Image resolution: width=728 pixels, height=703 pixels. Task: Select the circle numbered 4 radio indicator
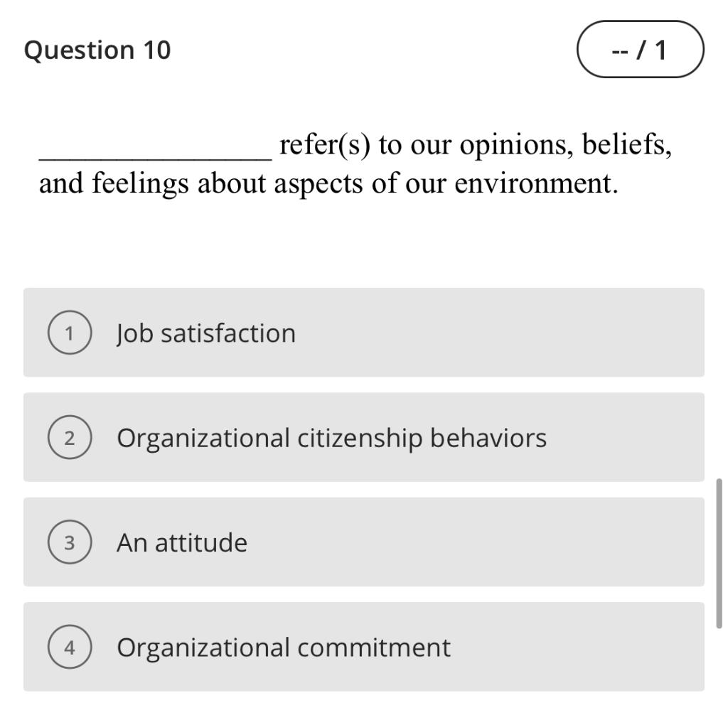click(69, 647)
